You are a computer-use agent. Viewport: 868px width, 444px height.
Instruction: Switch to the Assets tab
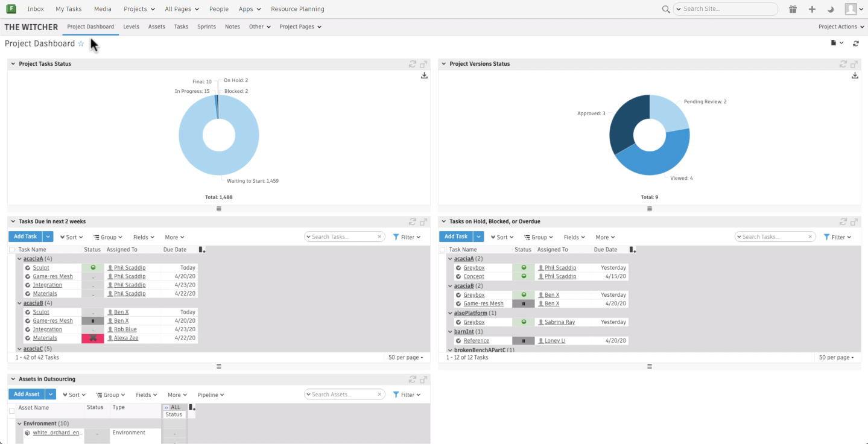pyautogui.click(x=156, y=27)
